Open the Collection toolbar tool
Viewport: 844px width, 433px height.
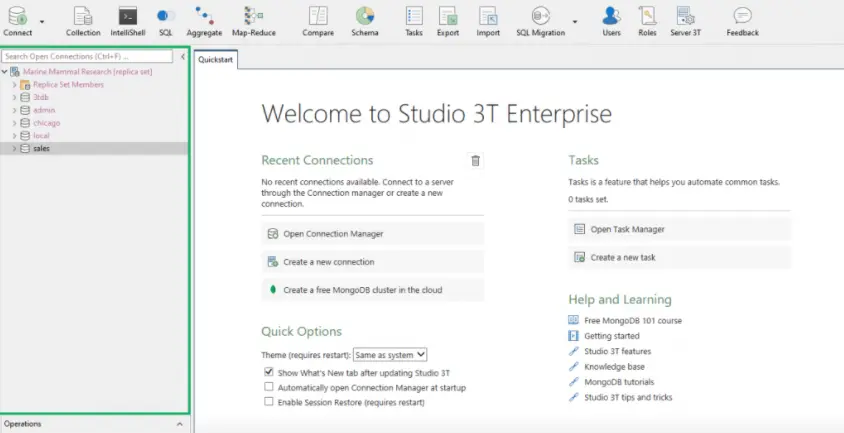point(83,21)
